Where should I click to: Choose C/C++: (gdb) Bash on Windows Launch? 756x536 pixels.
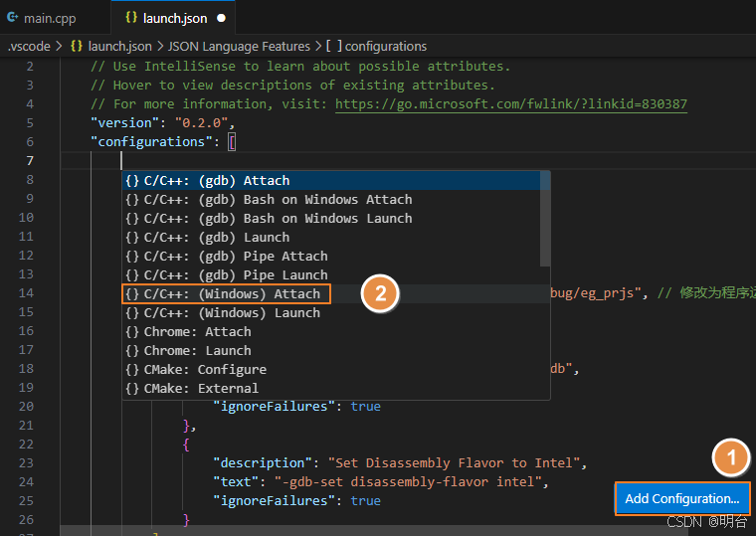click(x=331, y=219)
